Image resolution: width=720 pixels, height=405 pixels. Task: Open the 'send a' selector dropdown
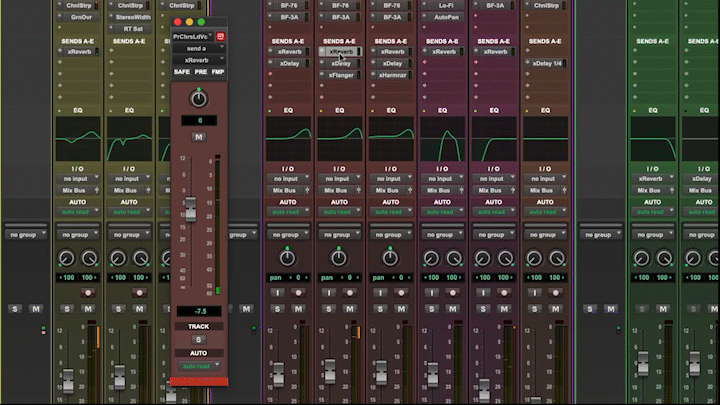point(198,47)
